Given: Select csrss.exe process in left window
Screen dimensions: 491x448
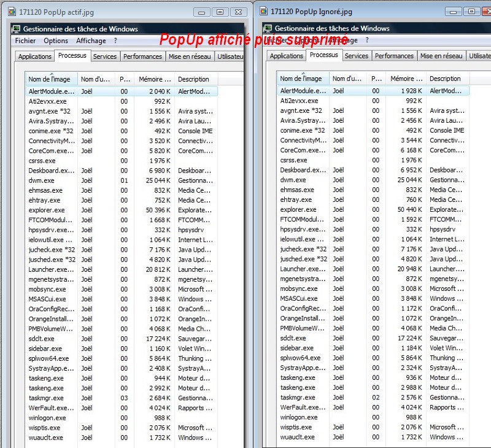Looking at the screenshot, I should coord(122,161).
